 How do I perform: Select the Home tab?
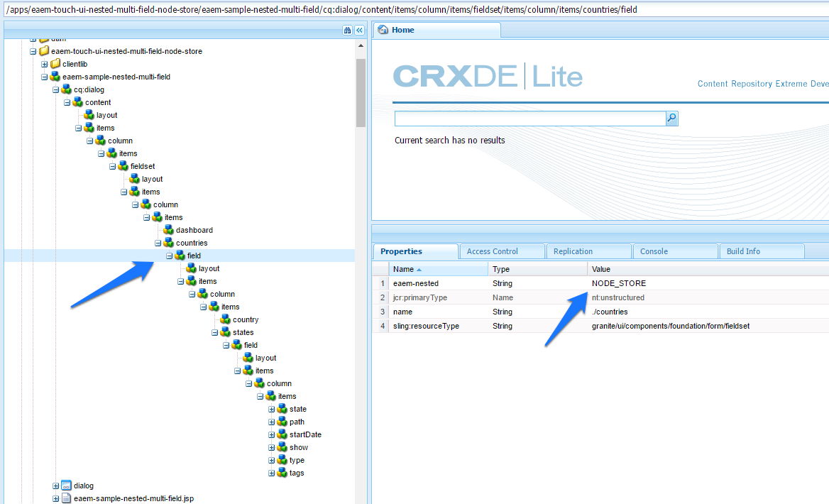click(437, 30)
